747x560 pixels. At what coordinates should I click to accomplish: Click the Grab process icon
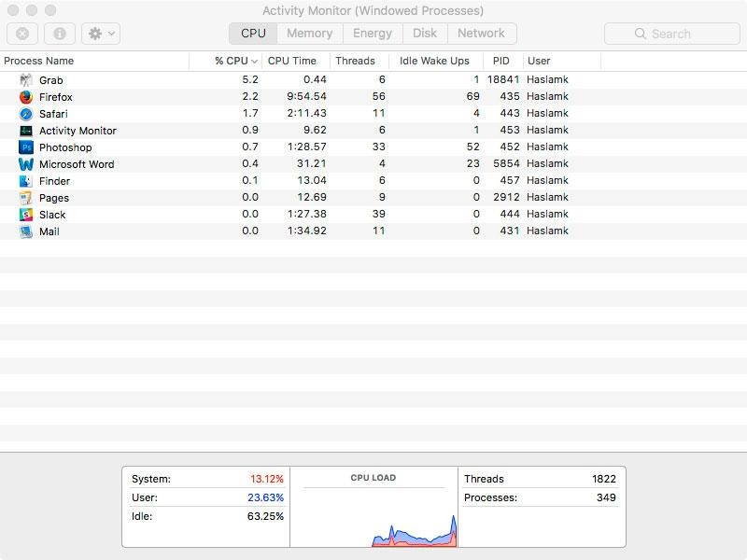tap(24, 80)
